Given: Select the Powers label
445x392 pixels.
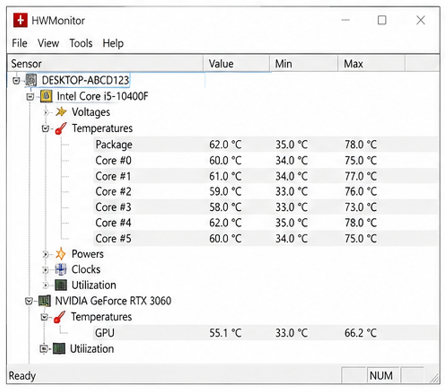Looking at the screenshot, I should 87,254.
